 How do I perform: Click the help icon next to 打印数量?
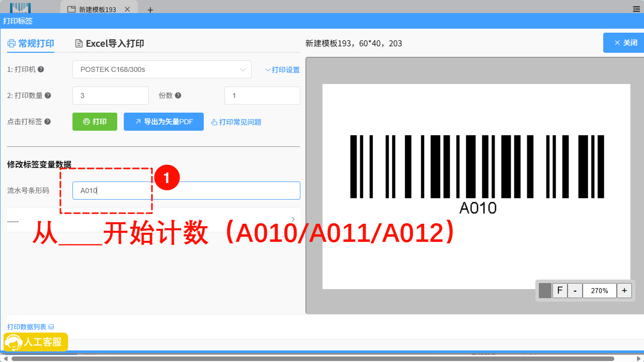tap(48, 96)
